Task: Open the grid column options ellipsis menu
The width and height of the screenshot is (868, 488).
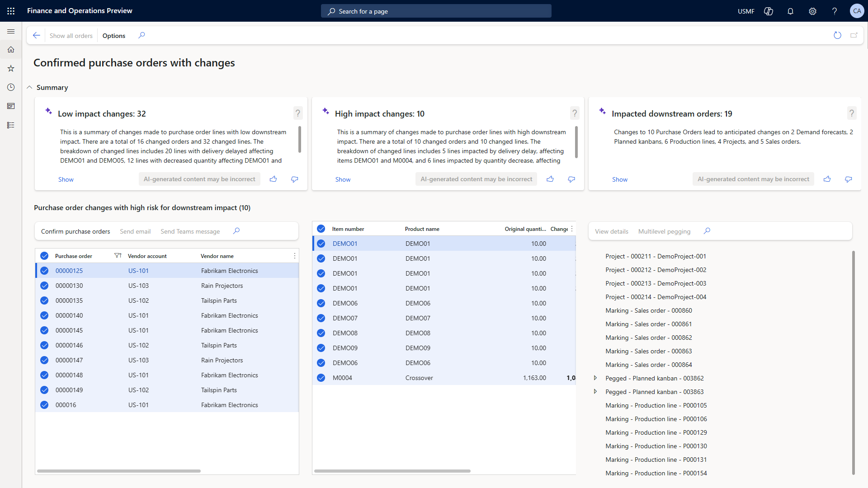Action: [x=295, y=256]
